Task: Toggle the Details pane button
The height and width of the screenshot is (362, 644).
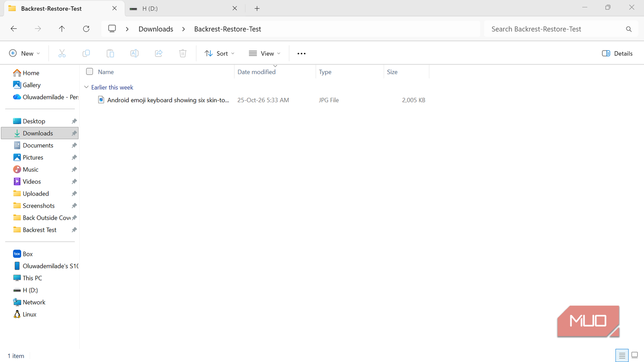Action: pyautogui.click(x=617, y=53)
